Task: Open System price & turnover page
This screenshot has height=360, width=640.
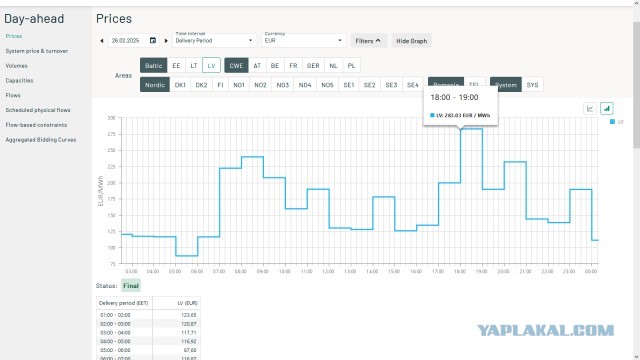Action: click(x=37, y=51)
